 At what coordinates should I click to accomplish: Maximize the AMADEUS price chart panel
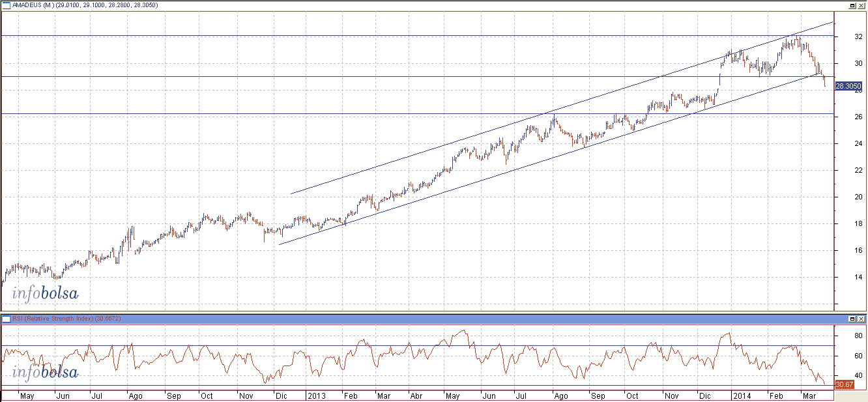tap(852, 5)
